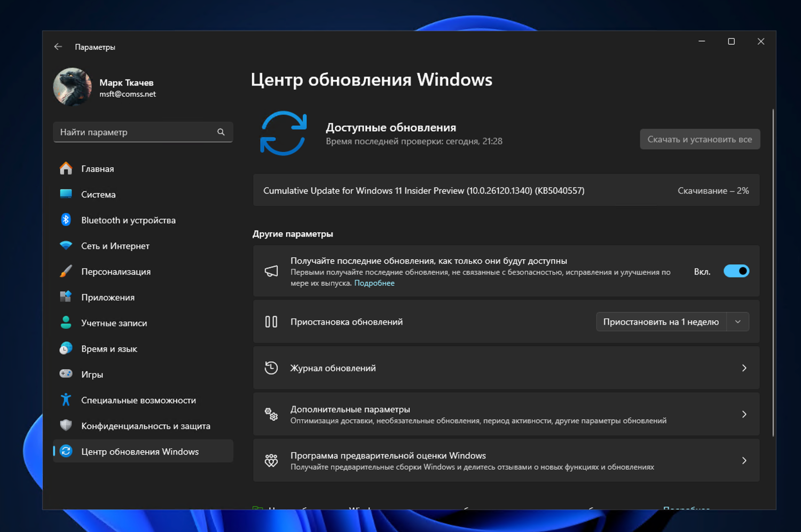Click the Приложения apps icon

(66, 297)
